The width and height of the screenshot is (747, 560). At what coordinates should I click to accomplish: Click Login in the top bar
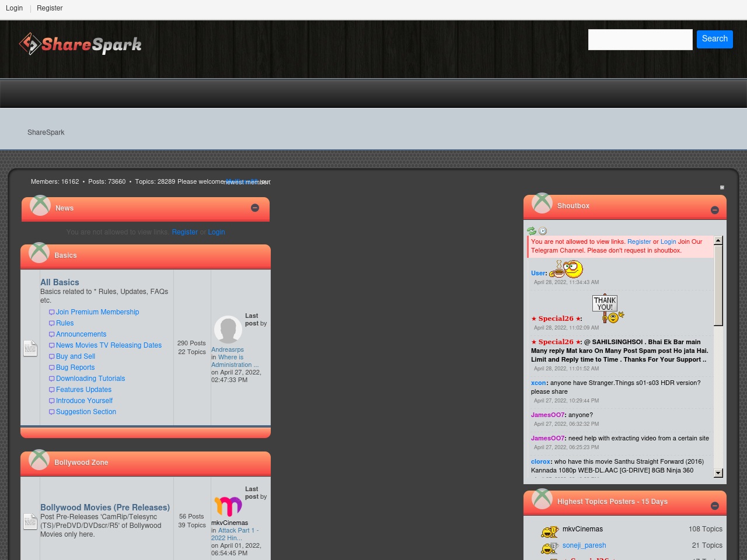[x=15, y=8]
